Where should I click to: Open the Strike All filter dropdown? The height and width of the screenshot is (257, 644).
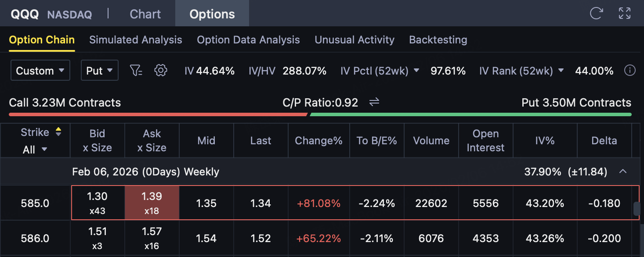coord(35,150)
